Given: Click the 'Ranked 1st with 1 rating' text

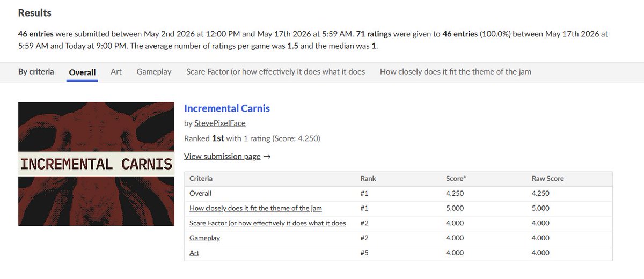Looking at the screenshot, I should click(227, 138).
